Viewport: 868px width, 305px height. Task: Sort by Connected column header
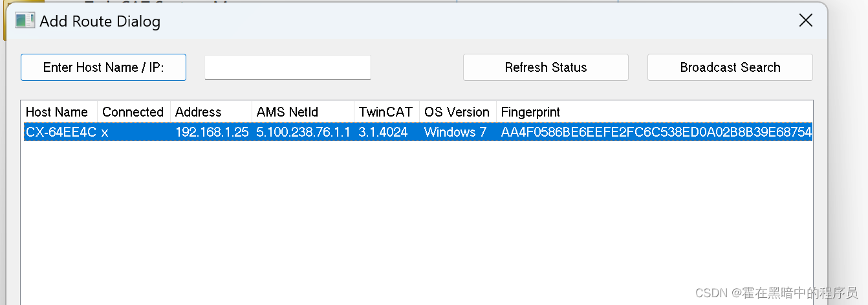[133, 112]
